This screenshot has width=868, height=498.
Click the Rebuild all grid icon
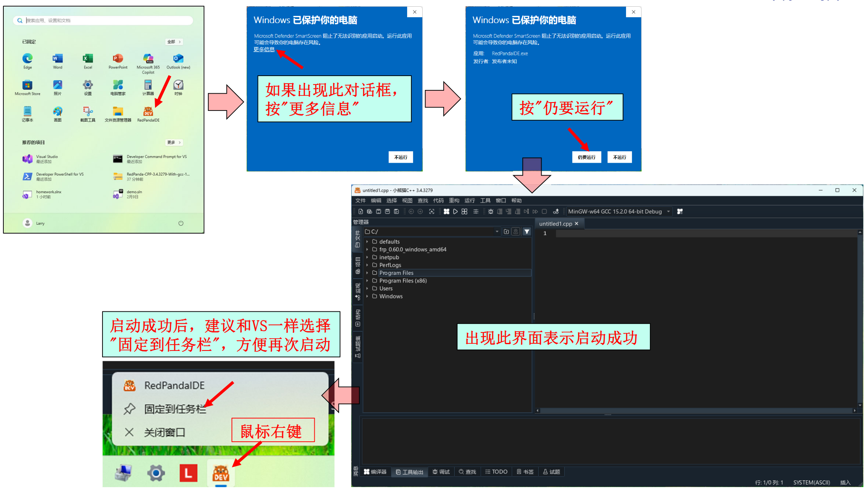tap(464, 211)
